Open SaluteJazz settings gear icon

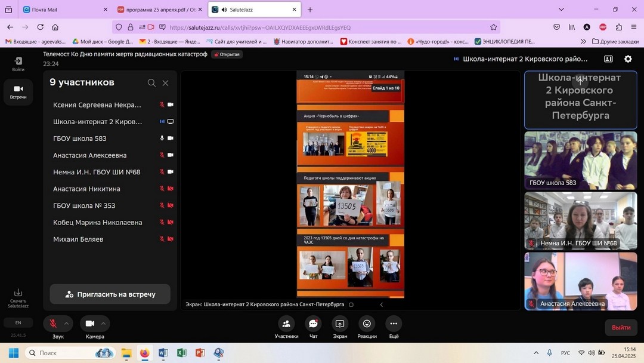[x=628, y=59]
